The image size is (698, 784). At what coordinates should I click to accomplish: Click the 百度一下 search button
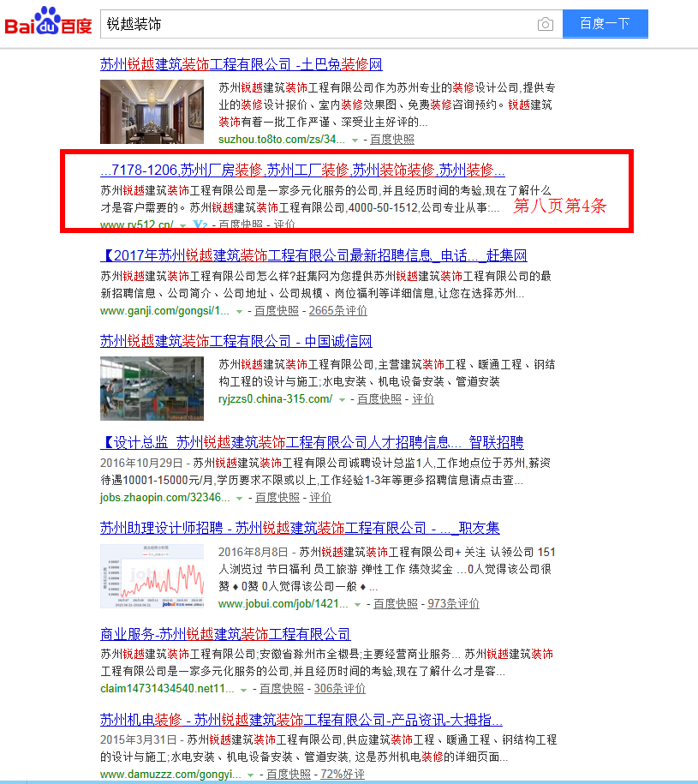(605, 23)
